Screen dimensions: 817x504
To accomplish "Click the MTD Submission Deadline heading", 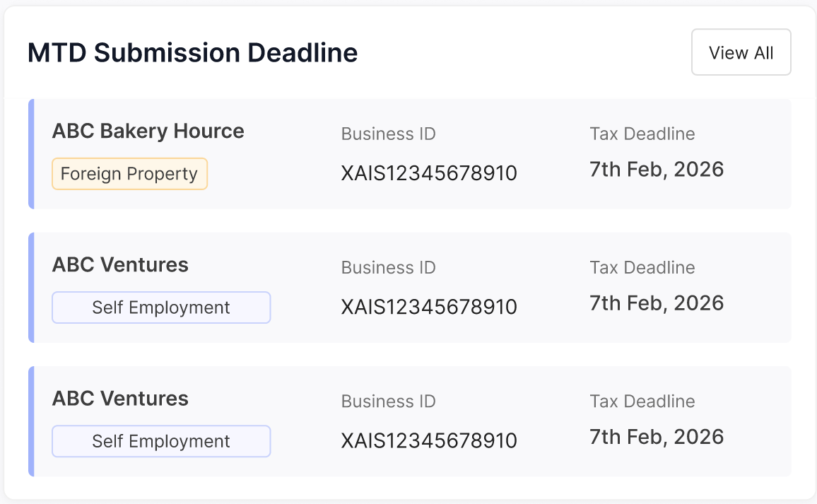I will (192, 53).
